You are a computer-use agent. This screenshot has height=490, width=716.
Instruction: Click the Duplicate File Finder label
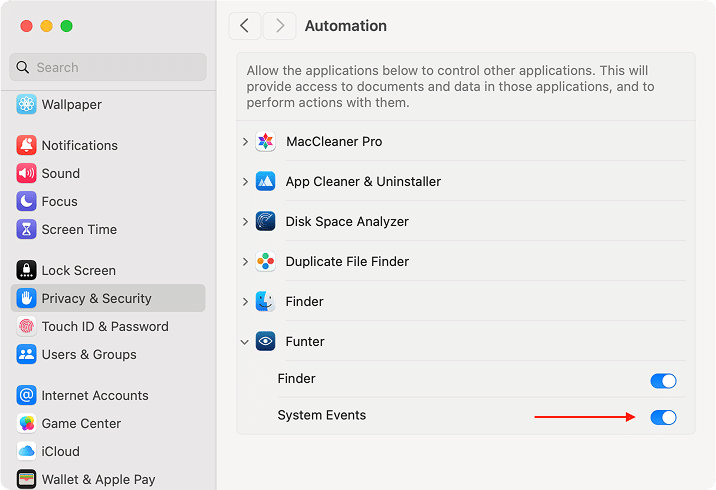click(x=347, y=262)
